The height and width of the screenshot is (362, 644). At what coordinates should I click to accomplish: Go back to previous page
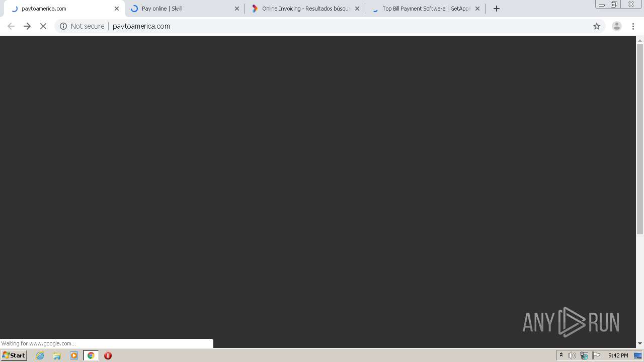click(x=11, y=26)
